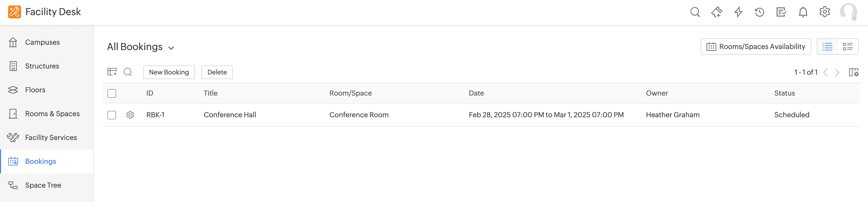Open the notifications bell
This screenshot has height=202, width=868.
click(803, 12)
